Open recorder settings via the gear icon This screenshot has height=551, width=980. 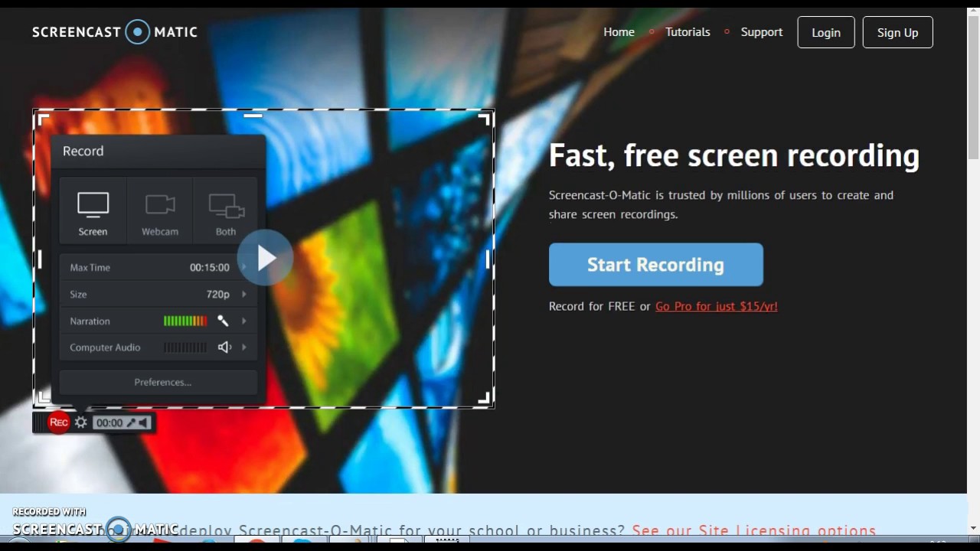pos(80,422)
